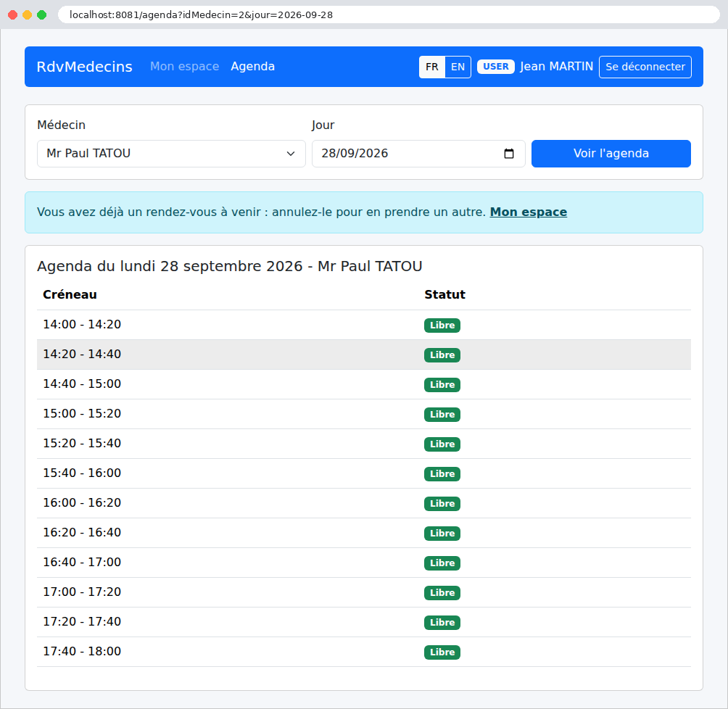The height and width of the screenshot is (709, 728).
Task: Click the Se déconnecter button
Action: coord(645,67)
